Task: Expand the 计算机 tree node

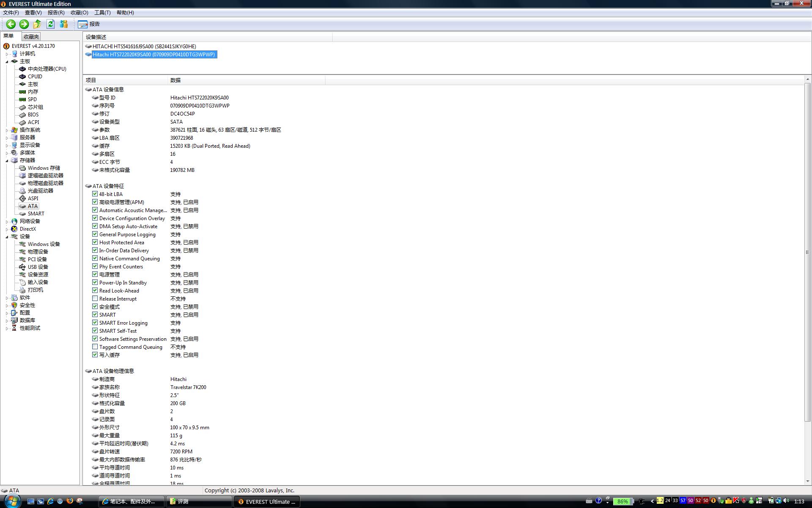Action: (x=7, y=54)
